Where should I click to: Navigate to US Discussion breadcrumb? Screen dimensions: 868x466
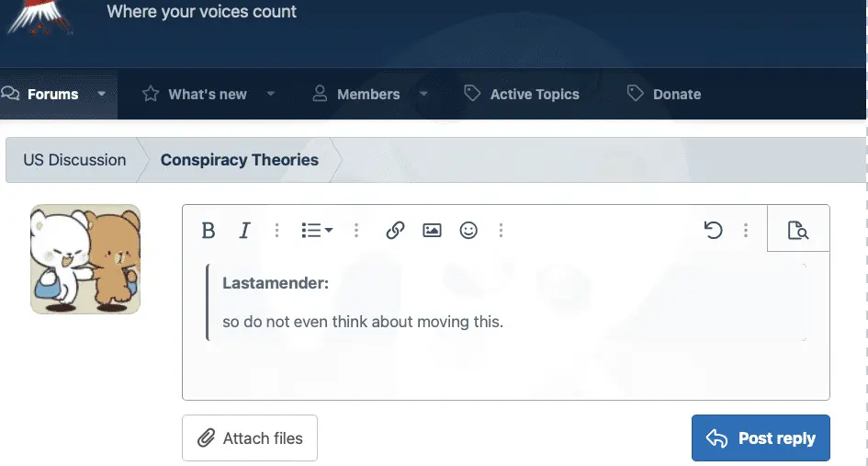74,160
